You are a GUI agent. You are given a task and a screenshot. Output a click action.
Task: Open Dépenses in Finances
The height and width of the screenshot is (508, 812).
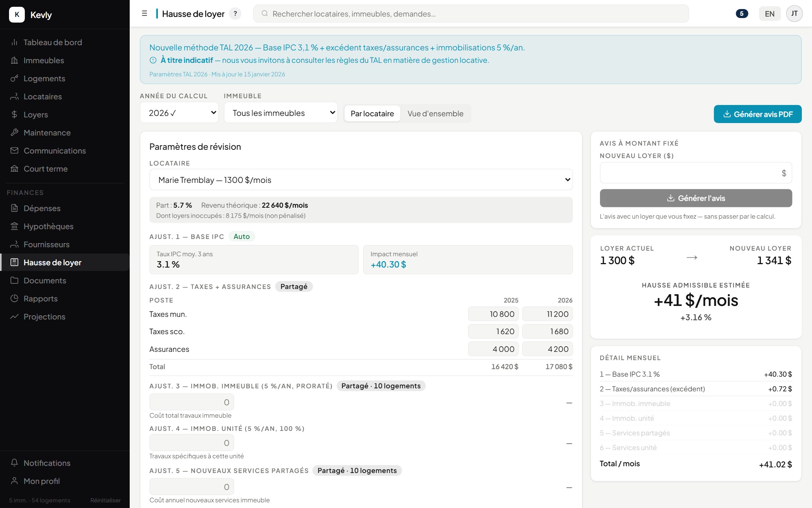point(65,208)
